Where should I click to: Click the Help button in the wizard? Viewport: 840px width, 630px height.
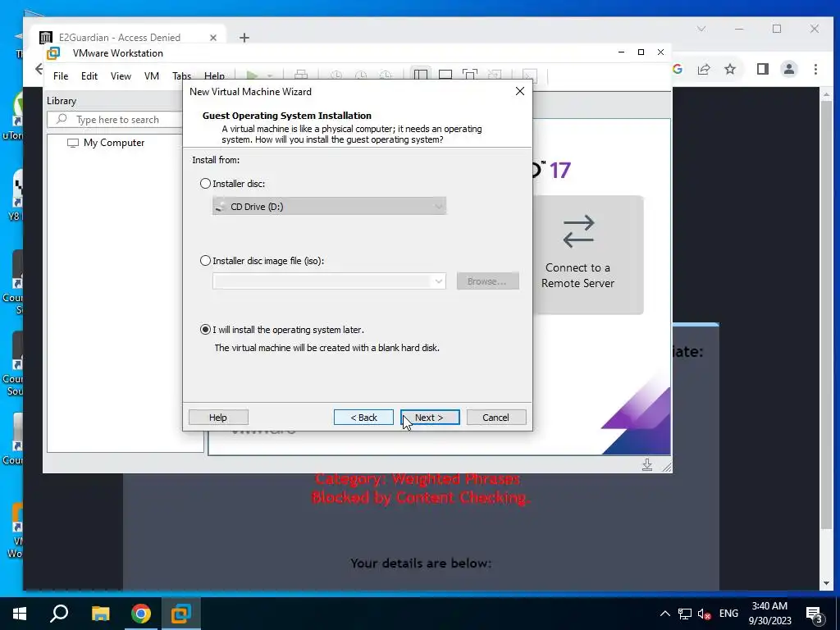point(218,418)
